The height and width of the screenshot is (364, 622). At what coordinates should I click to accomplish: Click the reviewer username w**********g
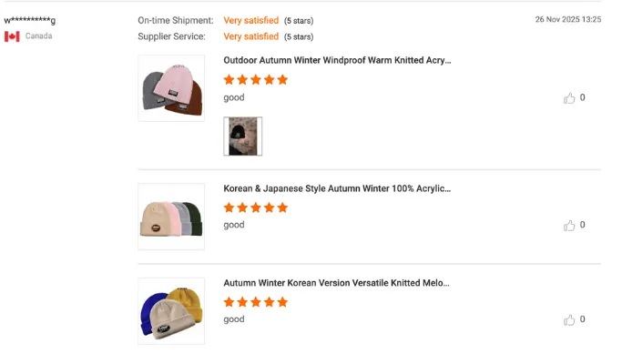[30, 20]
